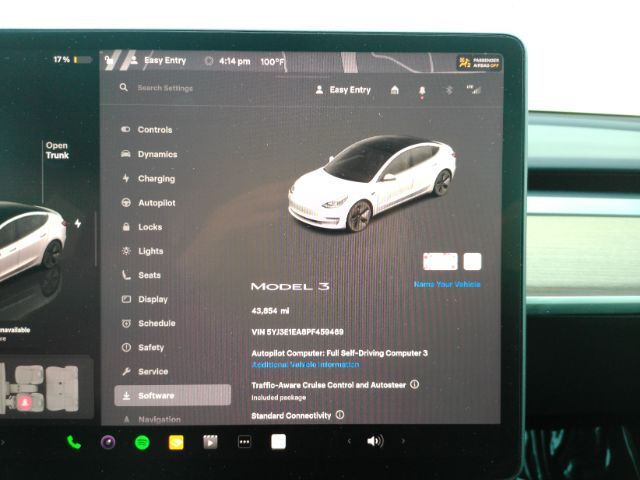
Task: Tap the passenger airbag off indicator
Action: click(x=479, y=62)
